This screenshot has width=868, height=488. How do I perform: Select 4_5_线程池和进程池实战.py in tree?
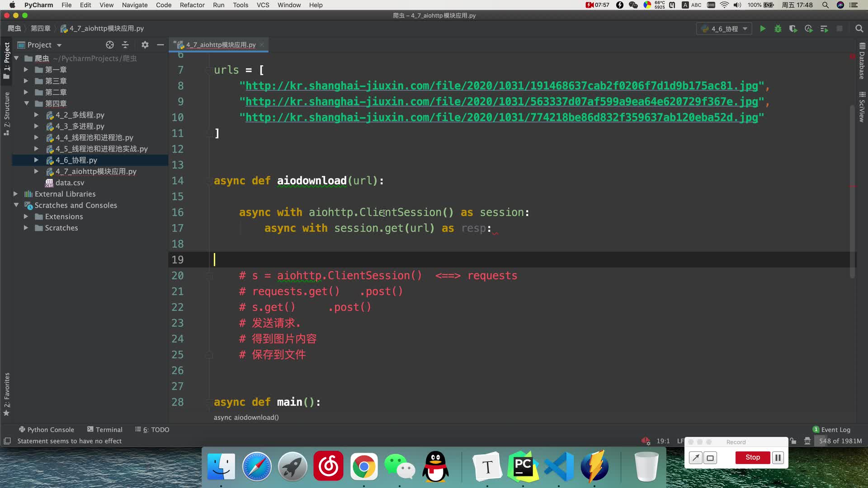point(101,149)
